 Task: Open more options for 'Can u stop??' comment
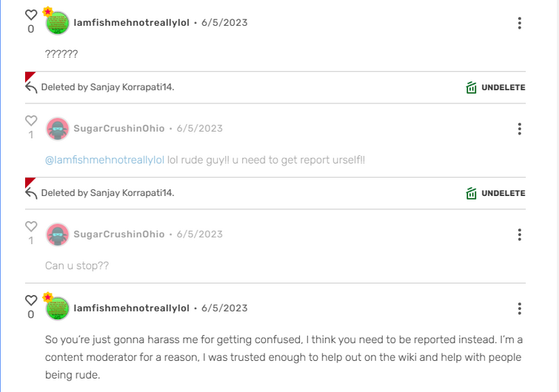520,234
